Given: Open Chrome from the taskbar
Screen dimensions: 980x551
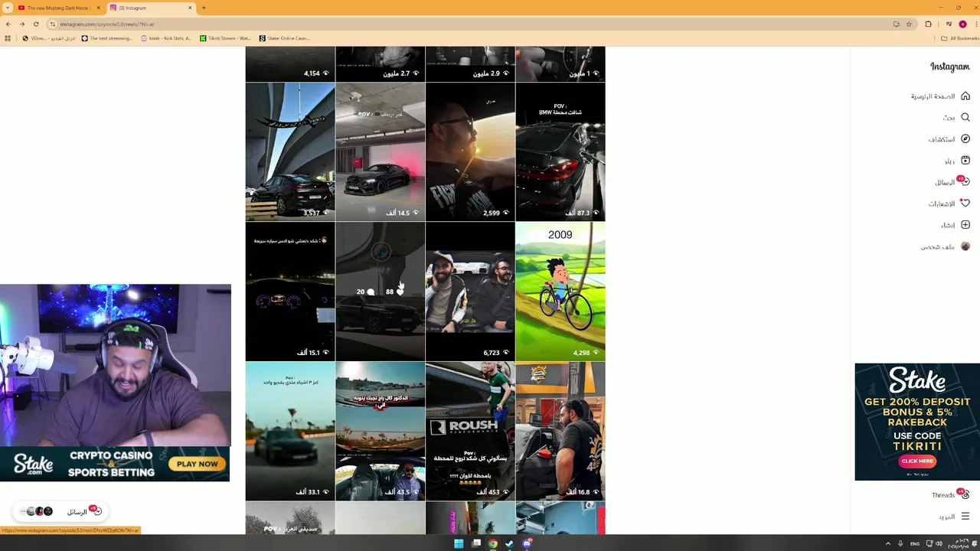Looking at the screenshot, I should click(493, 543).
